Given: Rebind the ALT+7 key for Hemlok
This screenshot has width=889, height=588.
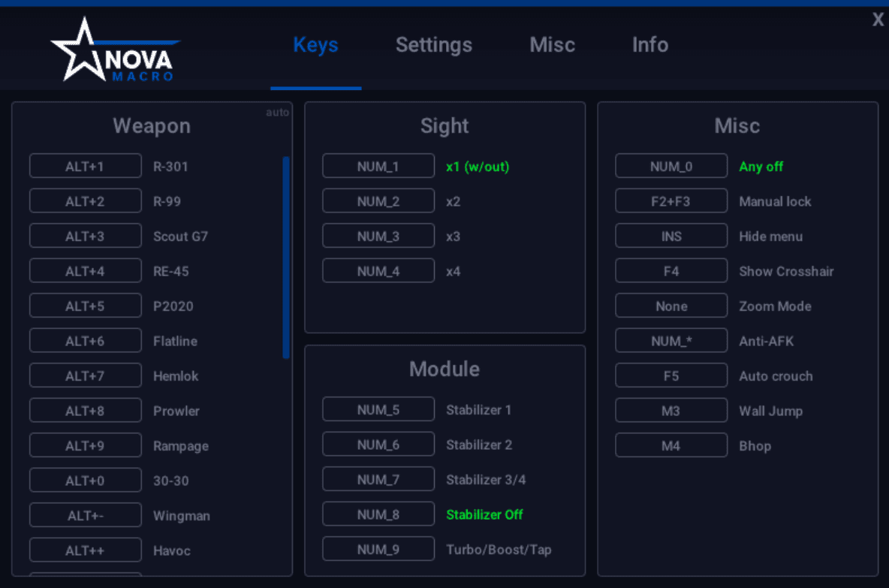Looking at the screenshot, I should [85, 376].
